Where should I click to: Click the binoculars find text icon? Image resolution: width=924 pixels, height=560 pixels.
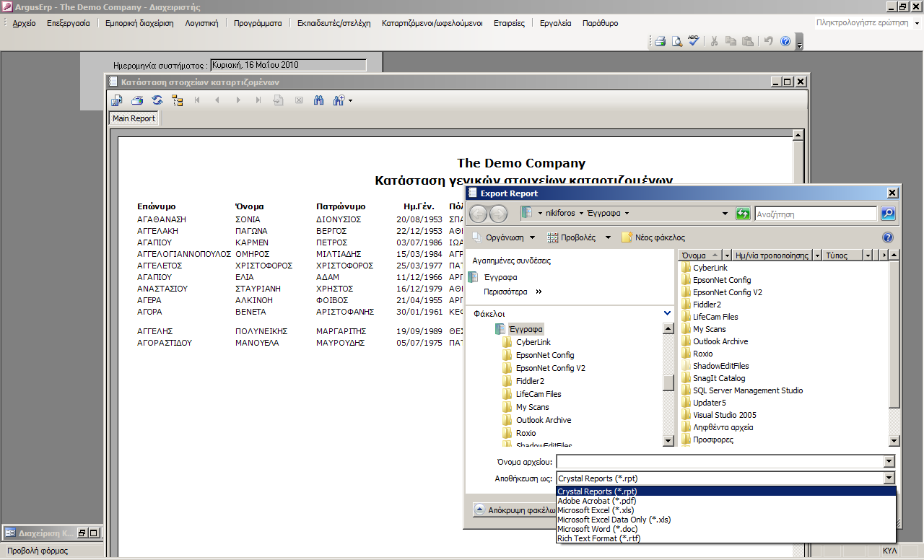318,100
